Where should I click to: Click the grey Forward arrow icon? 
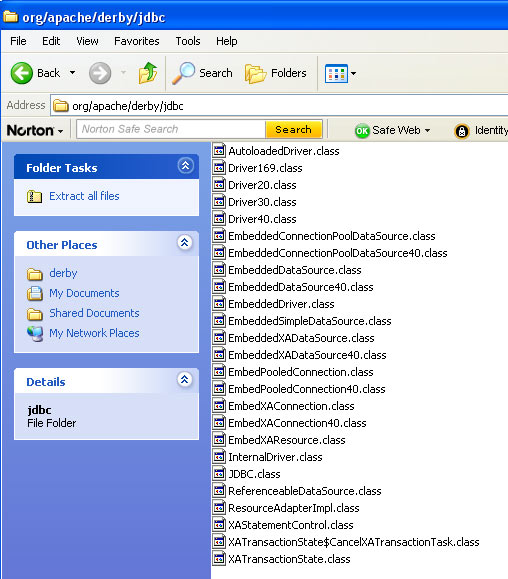tap(100, 73)
